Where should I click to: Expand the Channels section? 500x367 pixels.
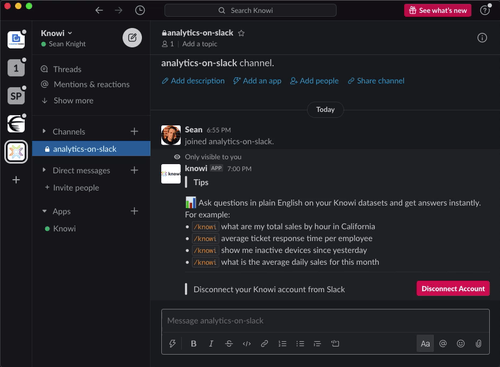pyautogui.click(x=44, y=131)
